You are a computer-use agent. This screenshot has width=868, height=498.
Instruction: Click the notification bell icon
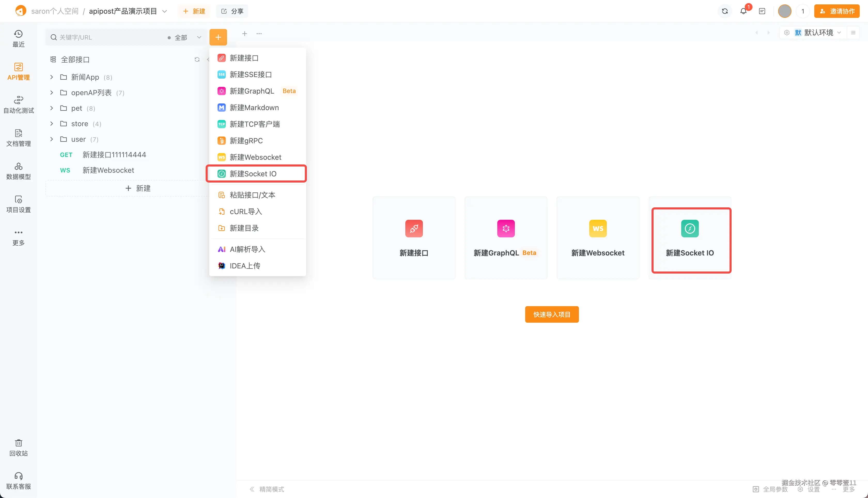coord(743,11)
